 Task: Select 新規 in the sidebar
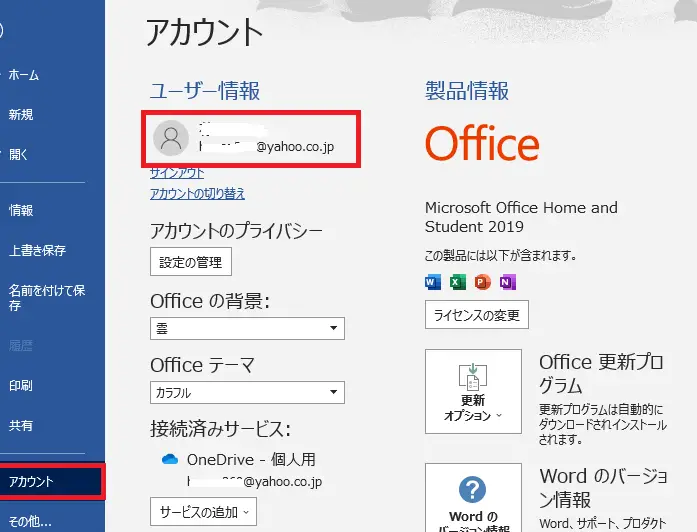[21, 115]
